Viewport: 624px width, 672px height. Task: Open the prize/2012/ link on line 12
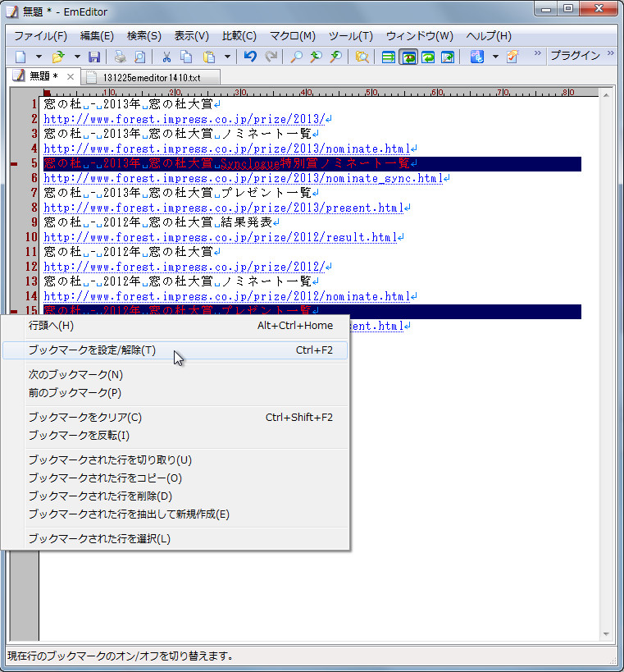[x=184, y=267]
